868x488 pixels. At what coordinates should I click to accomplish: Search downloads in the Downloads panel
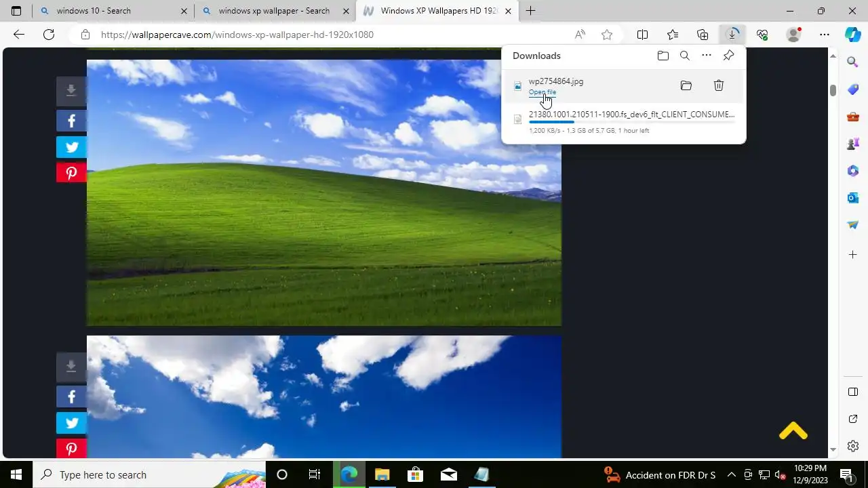(685, 56)
